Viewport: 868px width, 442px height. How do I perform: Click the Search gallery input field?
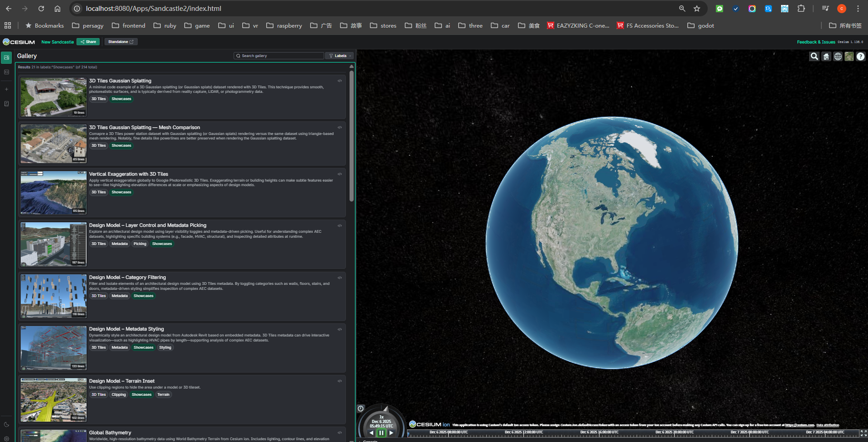coord(279,56)
